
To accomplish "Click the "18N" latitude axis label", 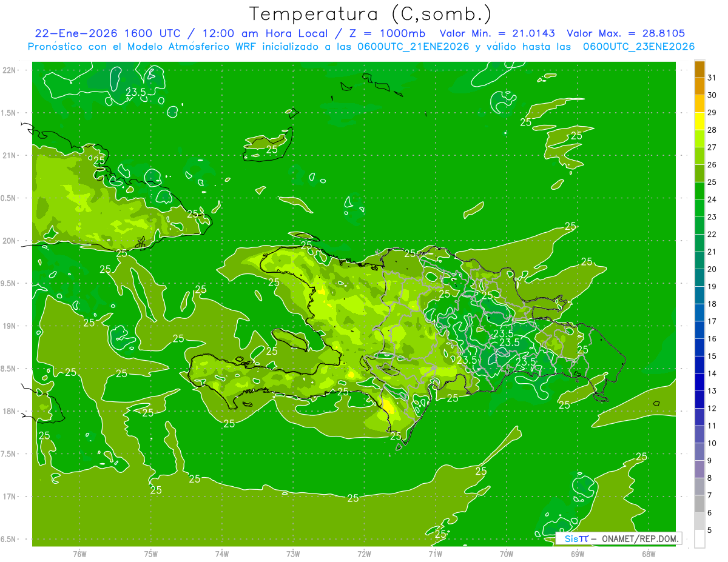I will pyautogui.click(x=10, y=412).
